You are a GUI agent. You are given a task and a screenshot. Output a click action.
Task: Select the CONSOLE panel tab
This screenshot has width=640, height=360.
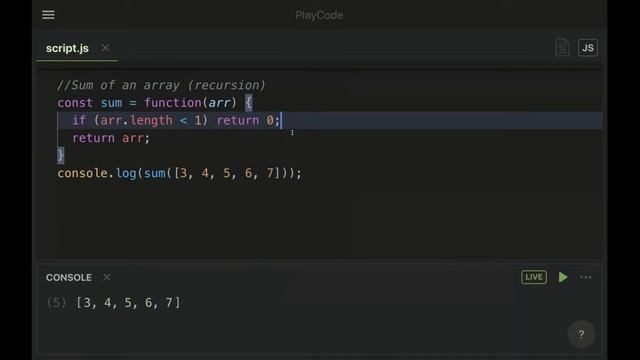pos(69,278)
